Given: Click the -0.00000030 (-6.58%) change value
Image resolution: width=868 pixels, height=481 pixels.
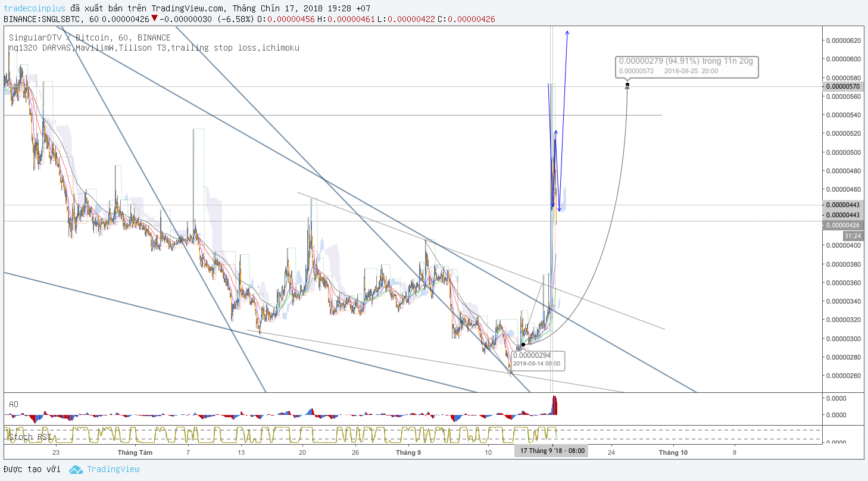Looking at the screenshot, I should [x=208, y=18].
